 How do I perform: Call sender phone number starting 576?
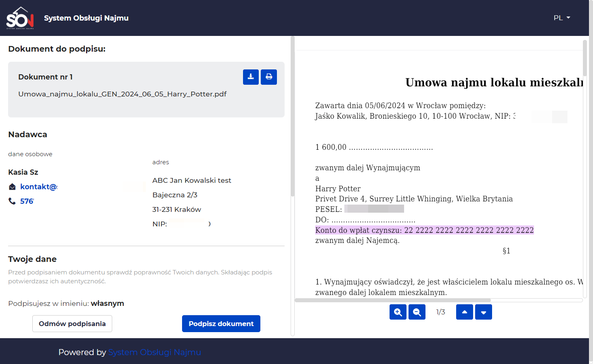click(27, 201)
